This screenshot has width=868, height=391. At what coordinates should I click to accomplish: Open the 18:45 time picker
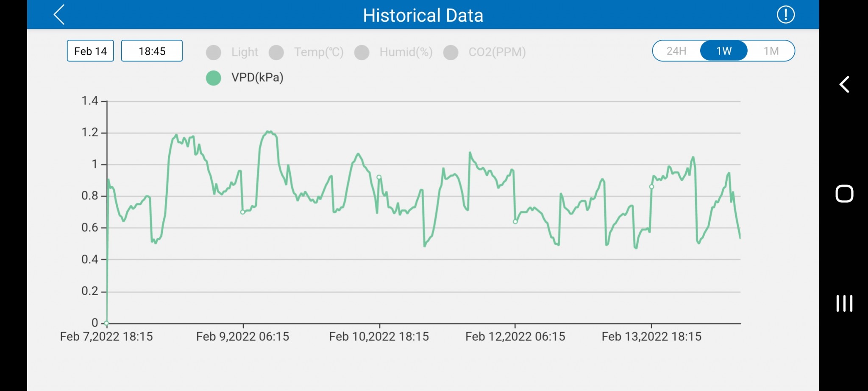[152, 51]
